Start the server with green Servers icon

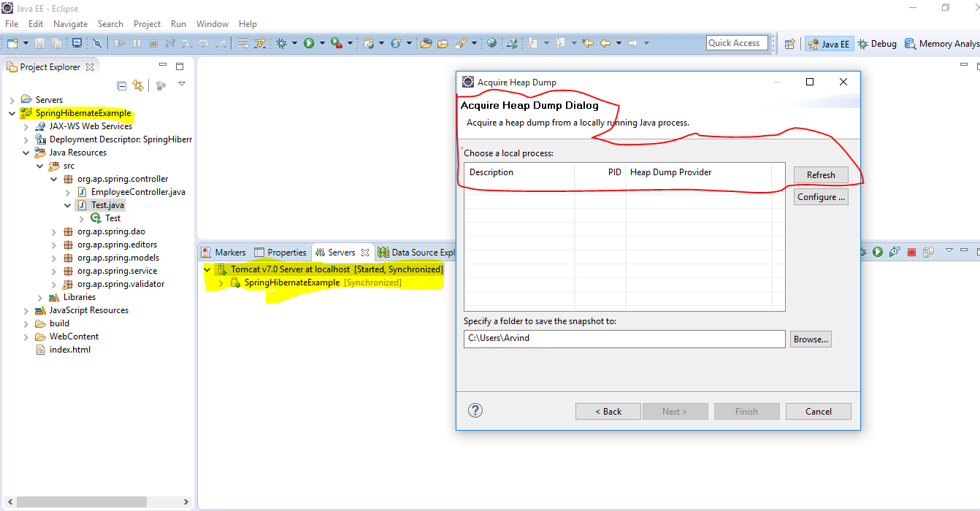(878, 252)
